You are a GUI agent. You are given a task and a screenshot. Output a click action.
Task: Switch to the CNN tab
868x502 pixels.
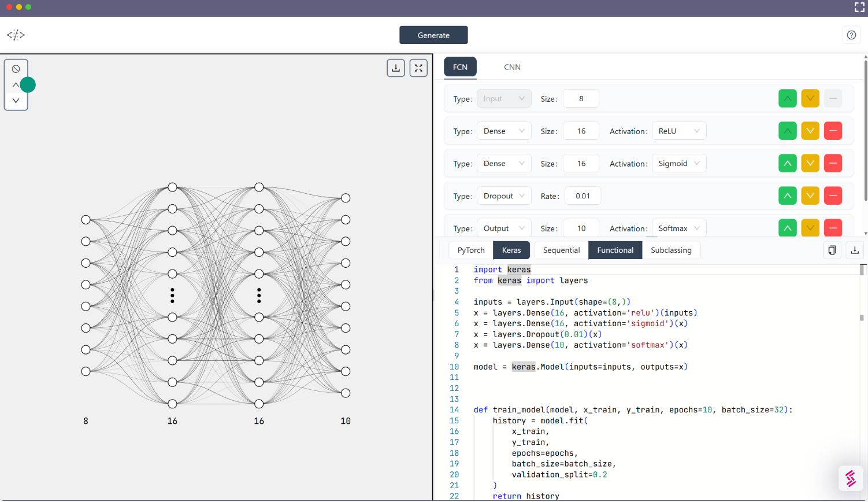pos(512,67)
